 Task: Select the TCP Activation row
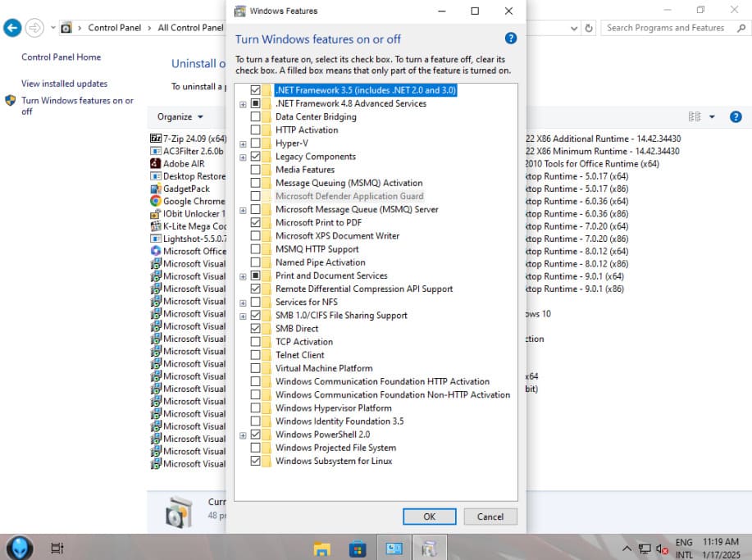click(x=304, y=342)
